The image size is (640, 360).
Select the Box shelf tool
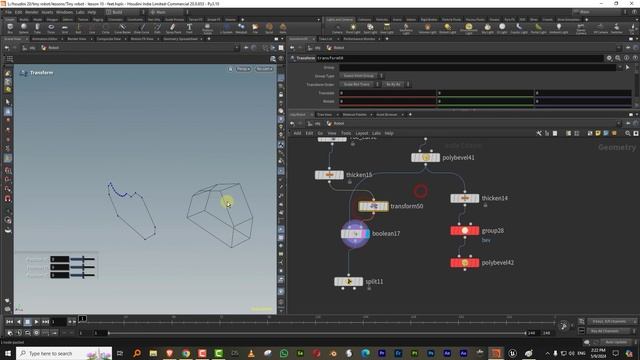coord(10,28)
